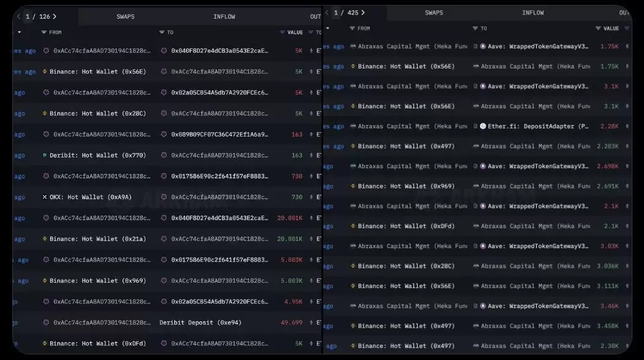Go to previous page in right 1/425 pager
The width and height of the screenshot is (644, 360).
[327, 13]
